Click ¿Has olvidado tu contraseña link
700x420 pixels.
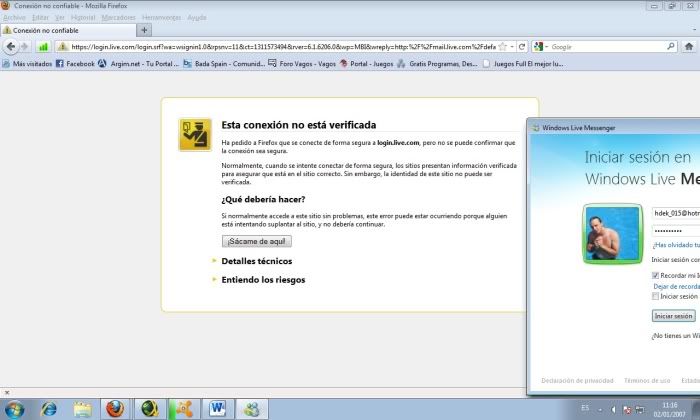676,245
